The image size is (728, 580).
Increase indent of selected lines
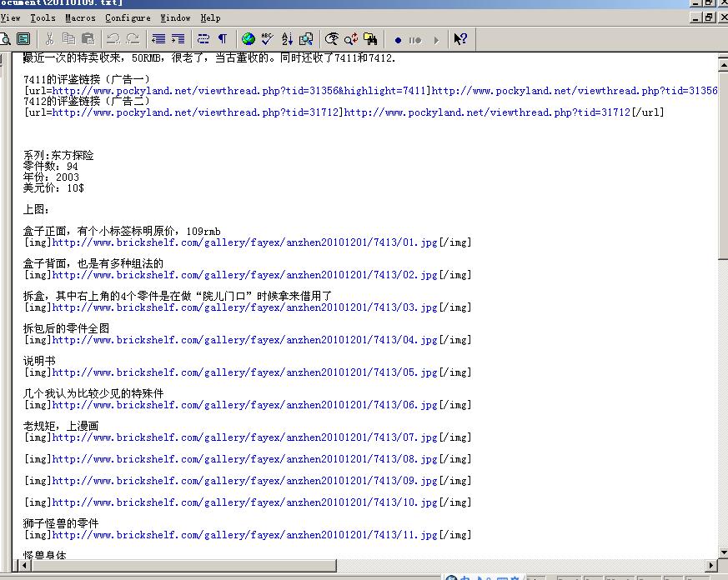click(x=178, y=39)
